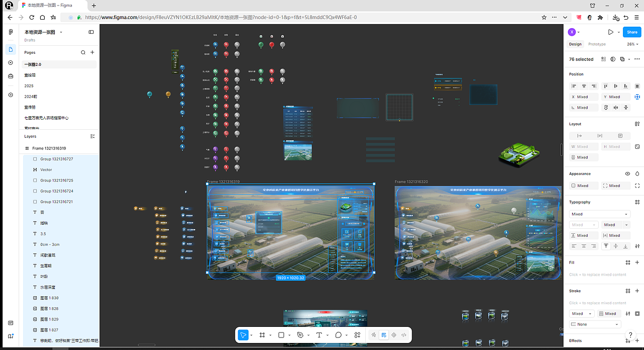This screenshot has height=350, width=644.
Task: Toggle layer visibility eye in Appearance
Action: 627,173
